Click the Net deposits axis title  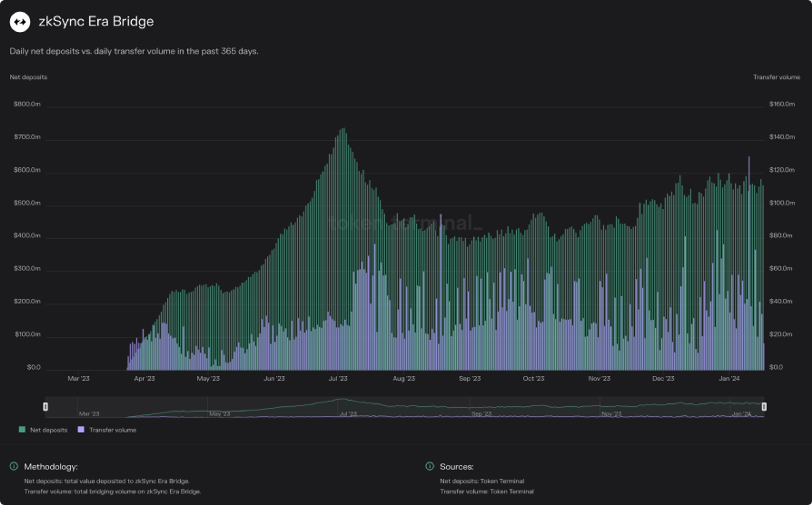coord(28,77)
